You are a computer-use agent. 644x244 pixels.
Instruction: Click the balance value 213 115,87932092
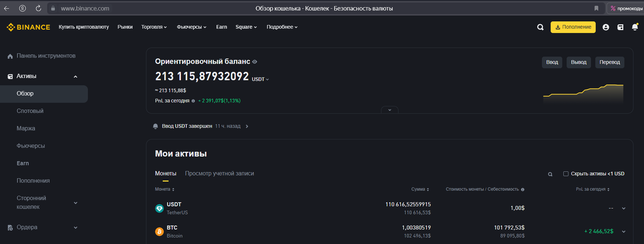coord(202,76)
